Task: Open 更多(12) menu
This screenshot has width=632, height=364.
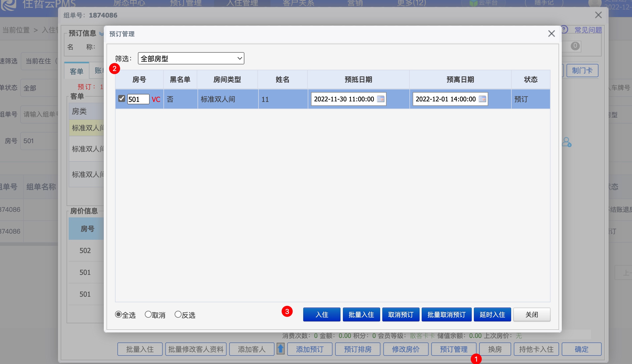Action: (x=412, y=3)
